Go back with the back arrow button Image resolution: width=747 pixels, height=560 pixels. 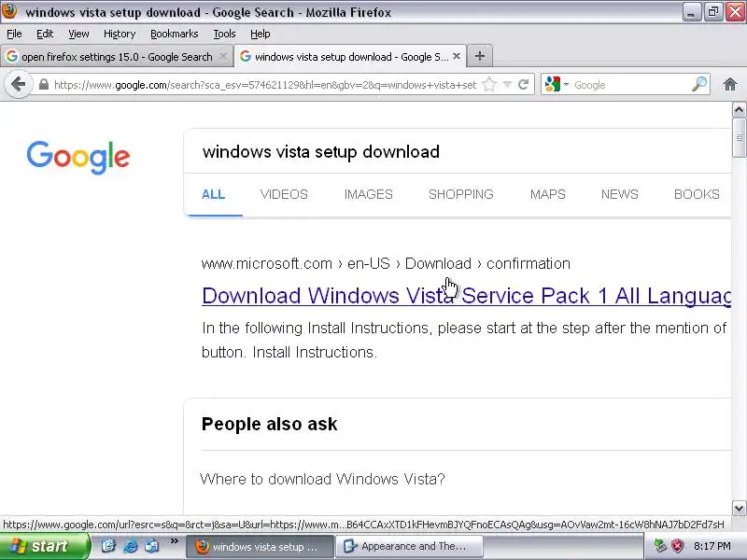coord(18,85)
